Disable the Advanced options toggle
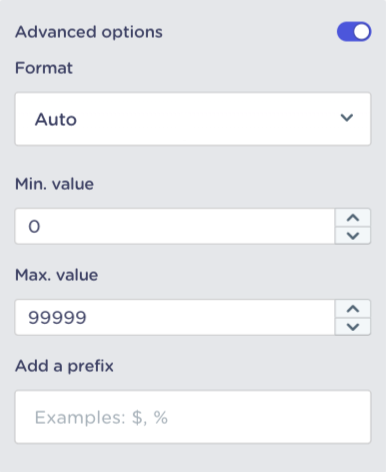This screenshot has width=386, height=472. coord(354,32)
